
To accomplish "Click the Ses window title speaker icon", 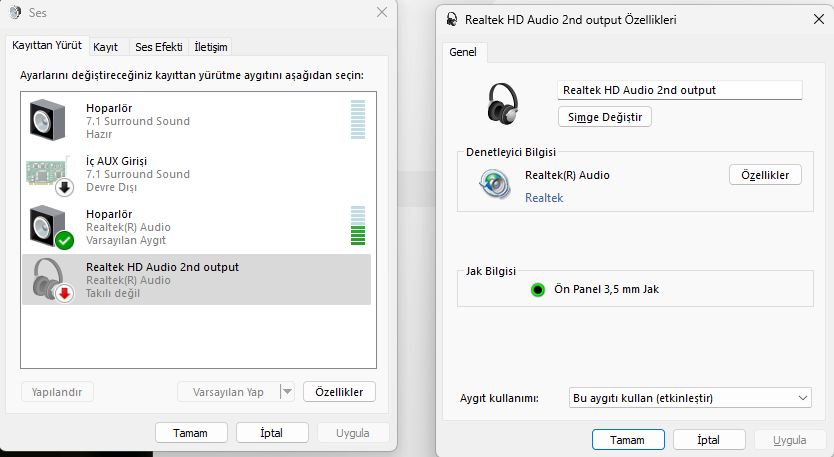I will pos(15,12).
